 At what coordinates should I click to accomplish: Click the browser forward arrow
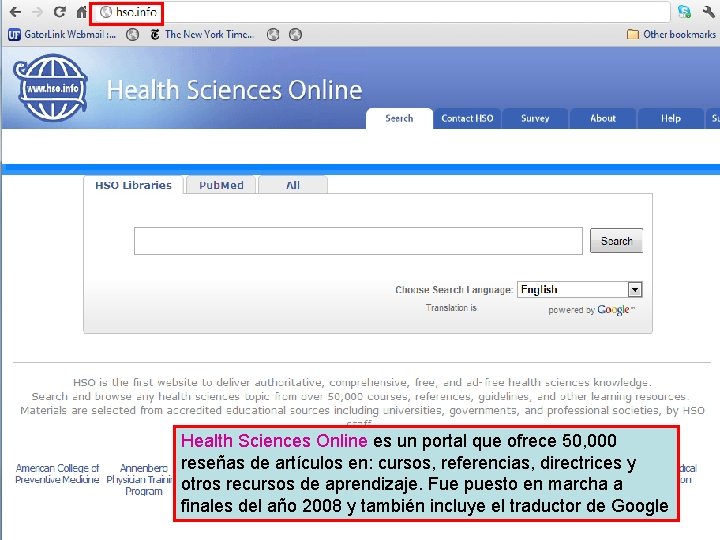37,11
